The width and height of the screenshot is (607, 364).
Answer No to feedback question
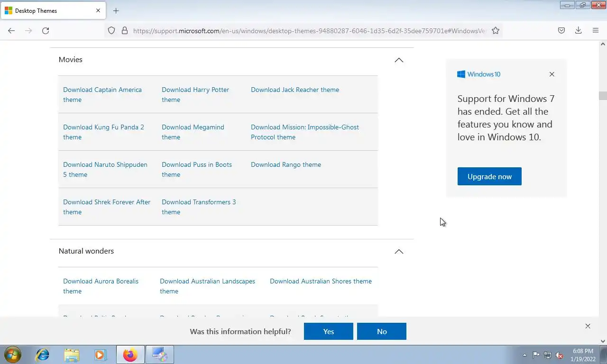(382, 331)
